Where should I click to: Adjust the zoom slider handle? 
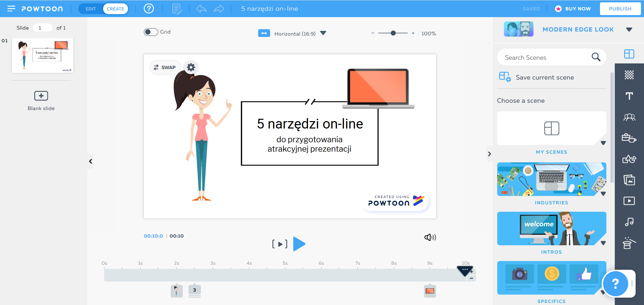click(393, 33)
